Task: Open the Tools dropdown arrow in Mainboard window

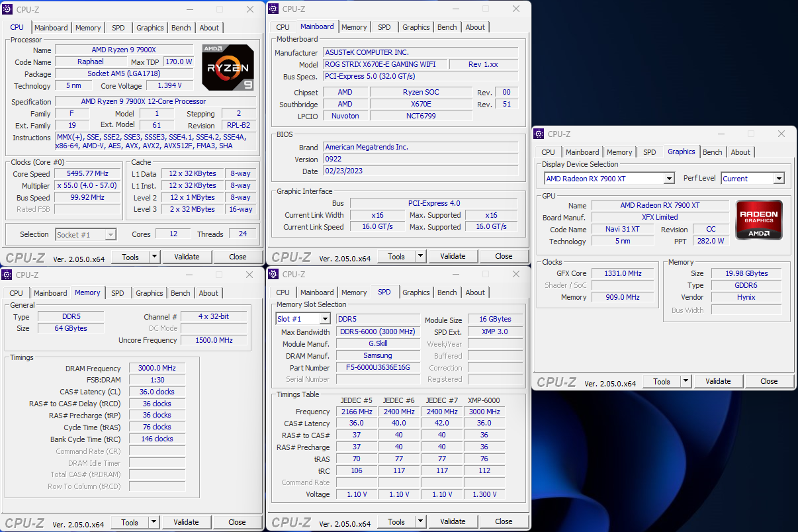Action: (420, 256)
